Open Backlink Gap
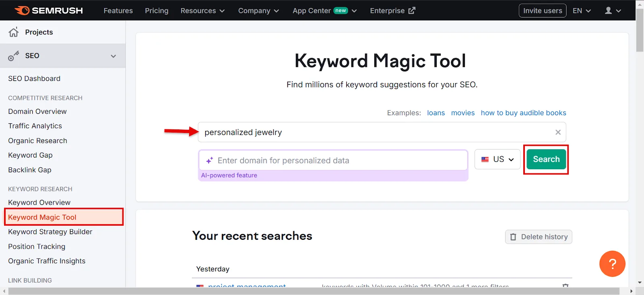 [x=30, y=170]
